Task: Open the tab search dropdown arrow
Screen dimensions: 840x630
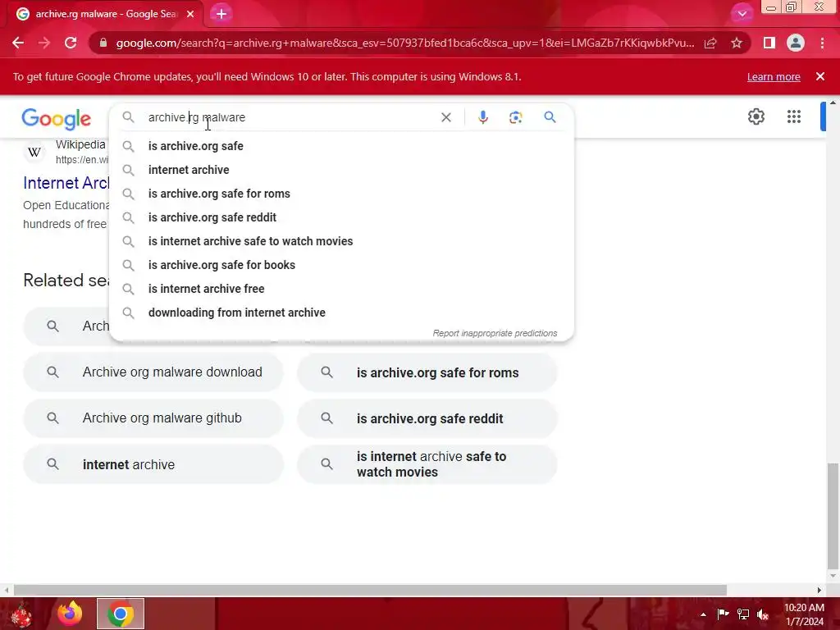Action: (742, 14)
